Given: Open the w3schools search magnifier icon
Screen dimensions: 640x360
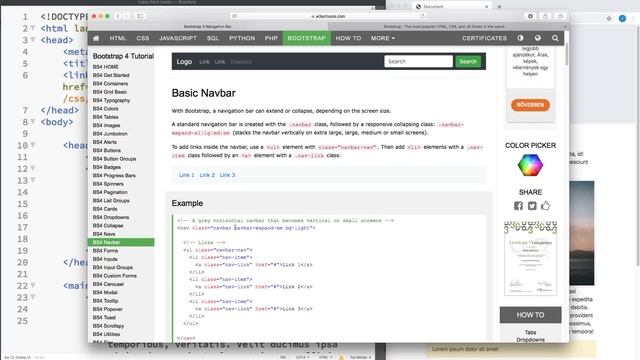Looking at the screenshot, I should [x=555, y=38].
